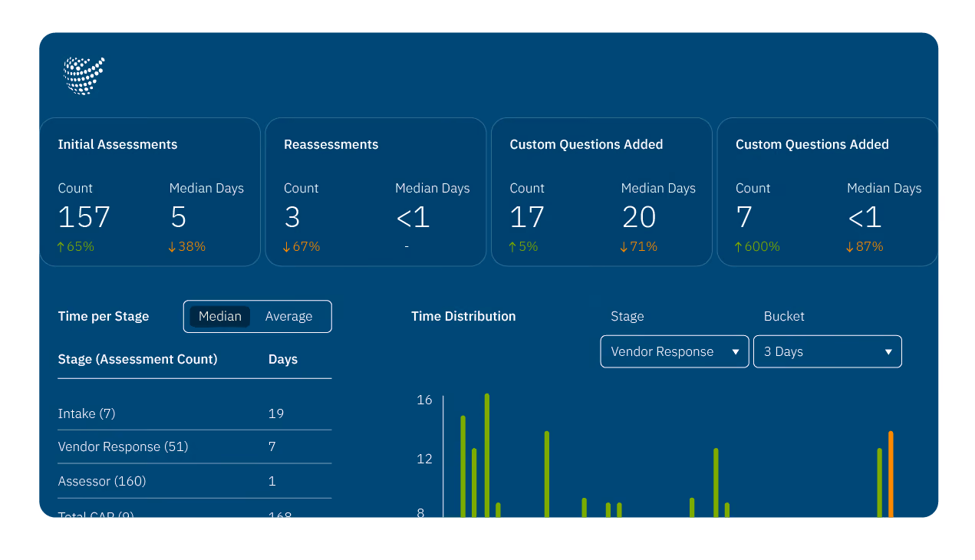Select the Assessor (160) stage row
This screenshot has width=975, height=560.
[x=195, y=481]
